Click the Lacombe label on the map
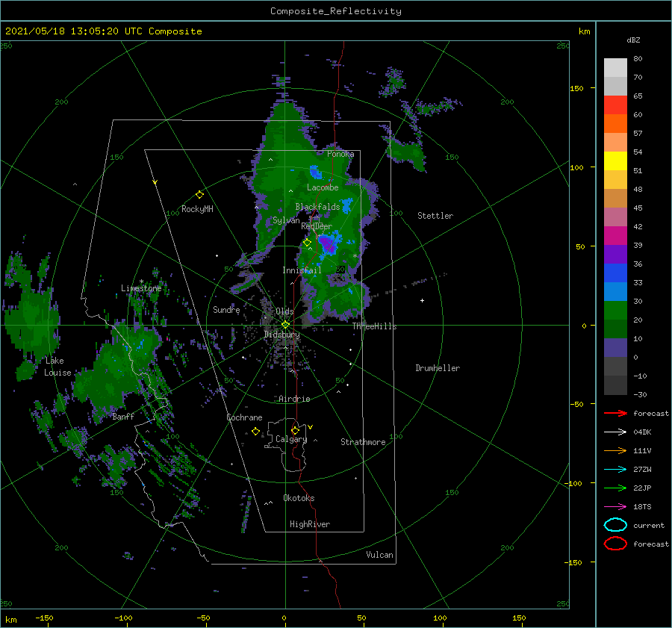Screen dimensions: 672x628 (x=323, y=187)
